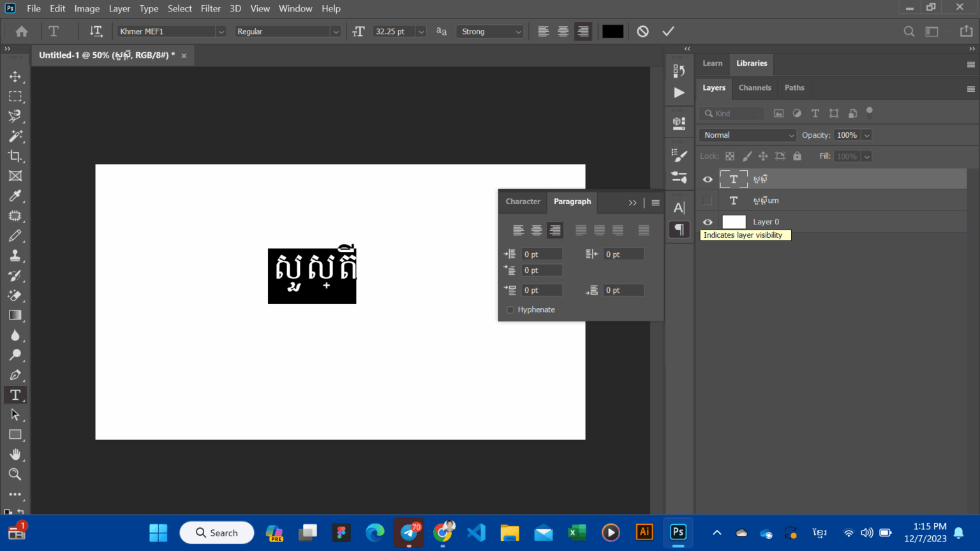Select the Eyedropper tool
Image resolution: width=980 pixels, height=551 pixels.
[x=15, y=195]
